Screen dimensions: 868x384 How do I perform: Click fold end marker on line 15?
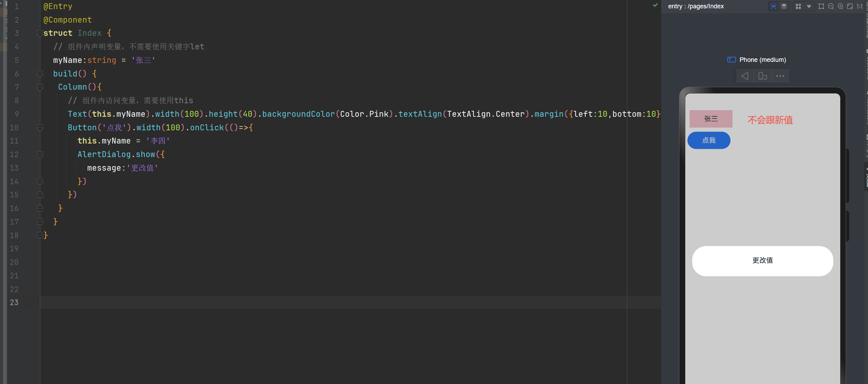pos(40,195)
